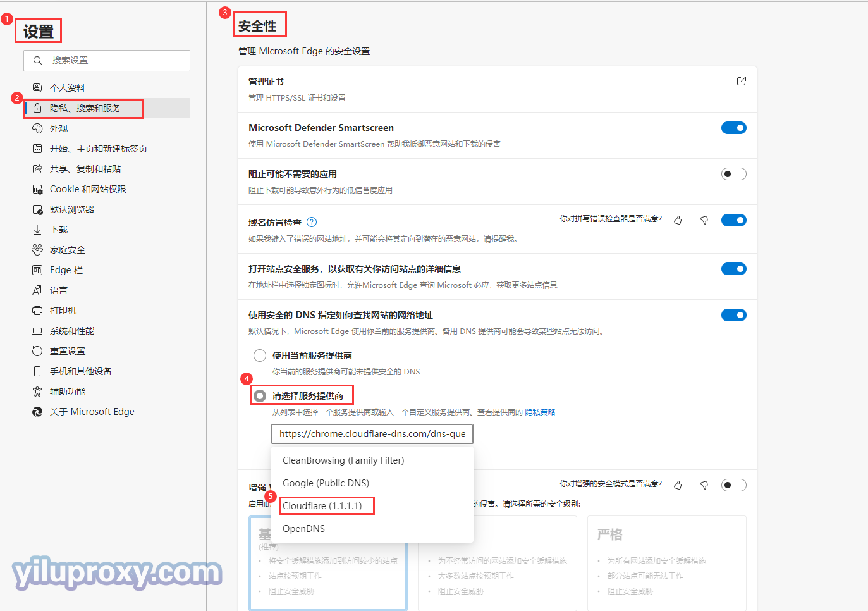The width and height of the screenshot is (868, 611).
Task: Give thumbs down for the 拼写错误检查器 feedback
Action: pyautogui.click(x=704, y=220)
